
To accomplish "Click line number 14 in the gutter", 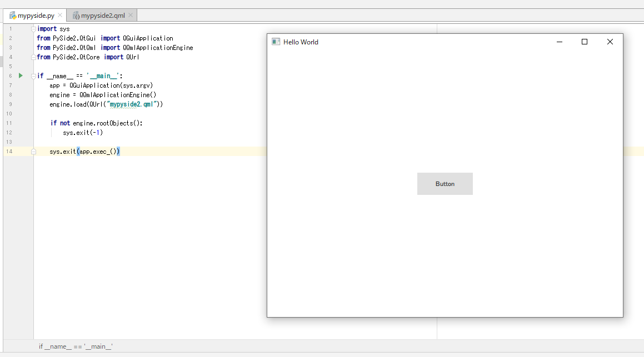I will pyautogui.click(x=9, y=152).
